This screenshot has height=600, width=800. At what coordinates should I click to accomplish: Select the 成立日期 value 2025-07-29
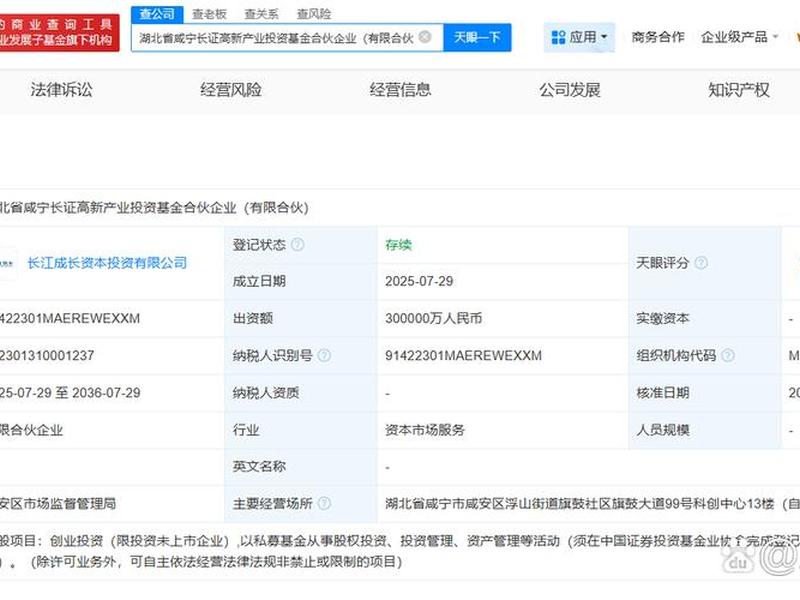(419, 281)
